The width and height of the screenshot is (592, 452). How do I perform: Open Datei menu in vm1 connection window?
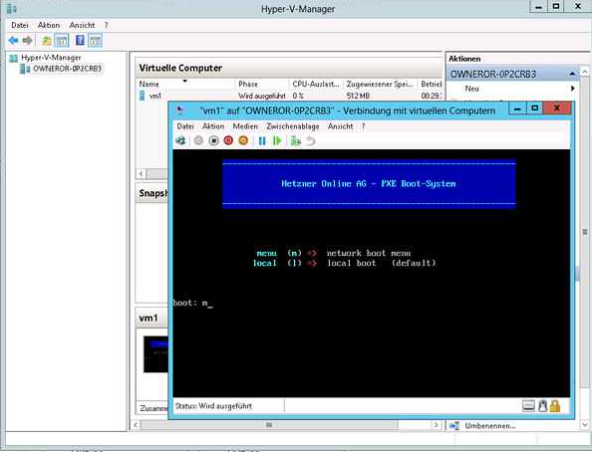click(x=185, y=126)
